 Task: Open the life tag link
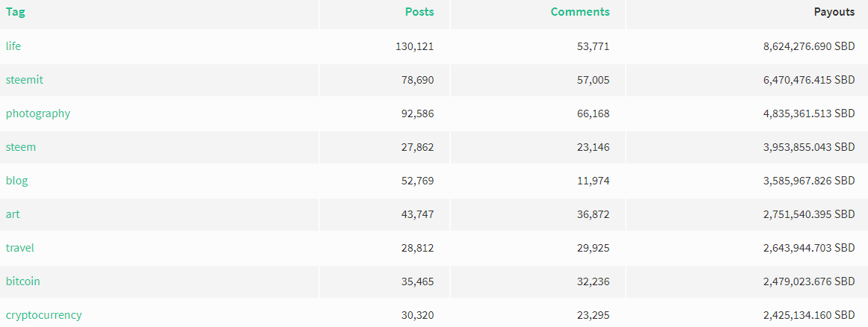click(13, 46)
